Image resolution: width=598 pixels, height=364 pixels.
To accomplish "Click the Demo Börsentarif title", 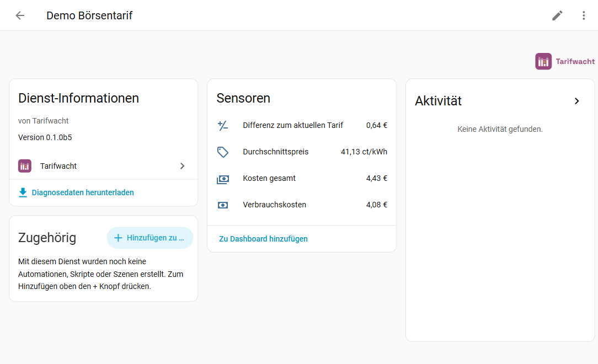I will 89,15.
